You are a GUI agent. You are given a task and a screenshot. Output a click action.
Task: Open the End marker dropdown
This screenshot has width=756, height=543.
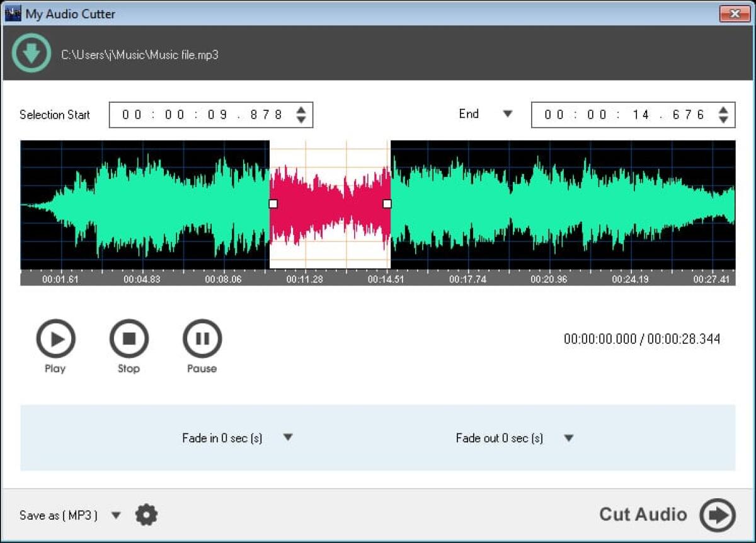(x=508, y=114)
